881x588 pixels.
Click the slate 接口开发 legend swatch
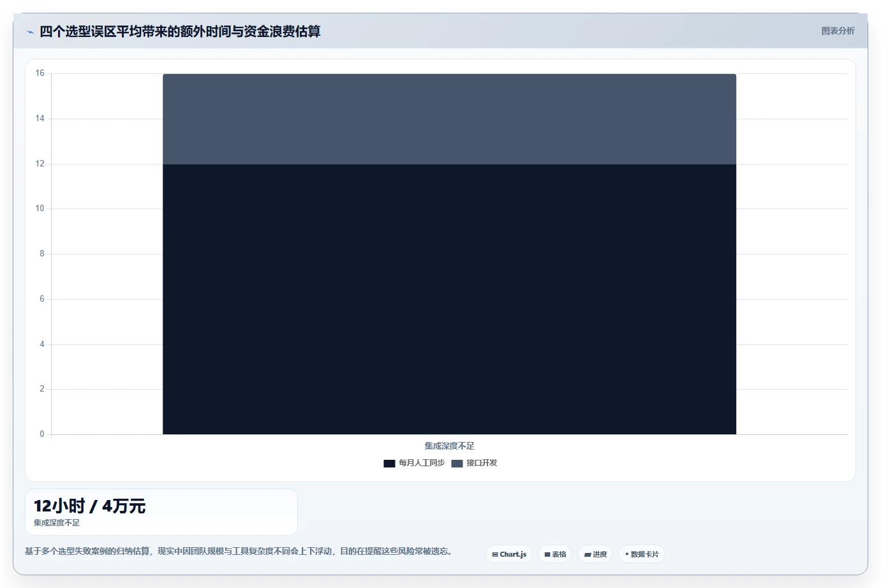[x=457, y=464]
